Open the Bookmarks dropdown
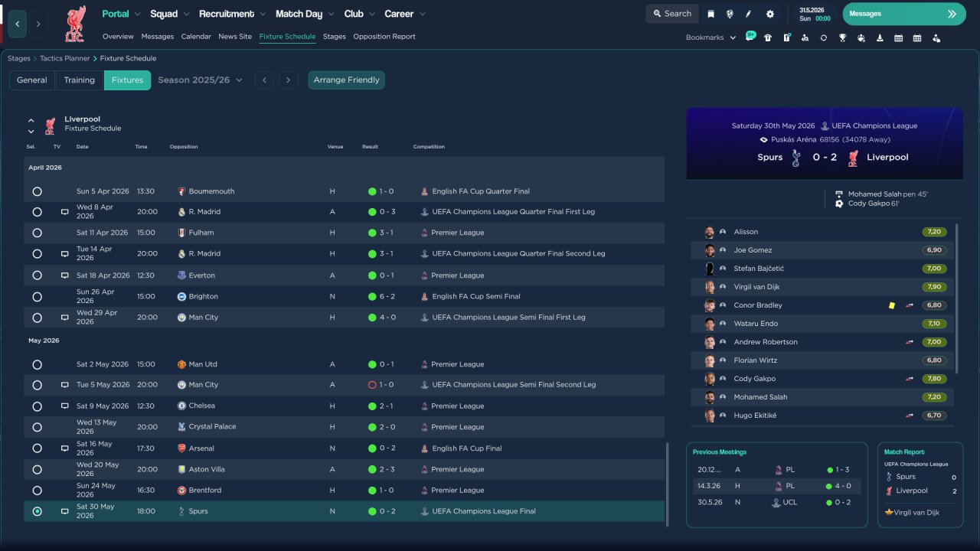 710,37
